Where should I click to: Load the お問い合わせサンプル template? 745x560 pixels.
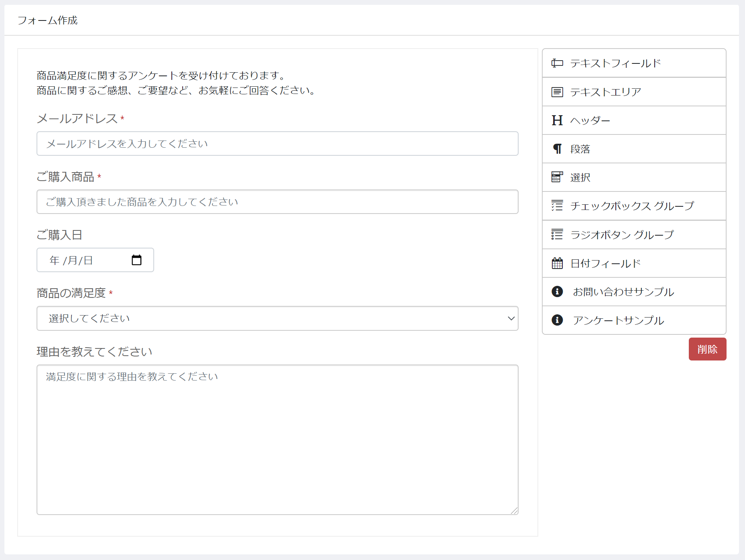tap(634, 292)
